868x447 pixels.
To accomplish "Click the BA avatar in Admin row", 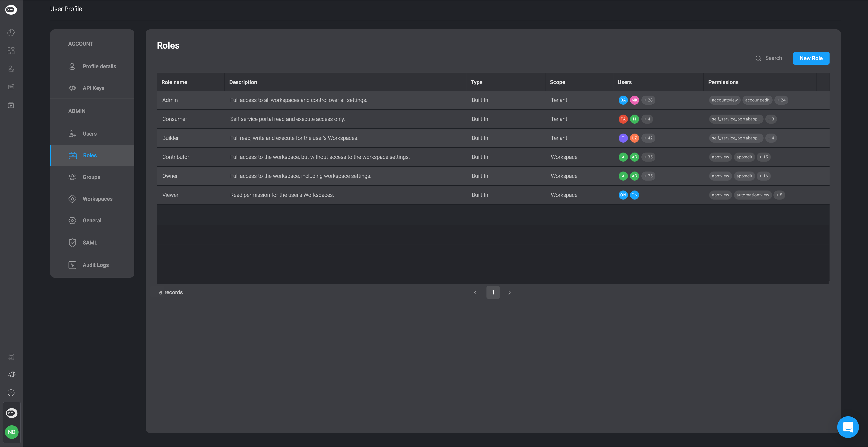I will tap(623, 100).
